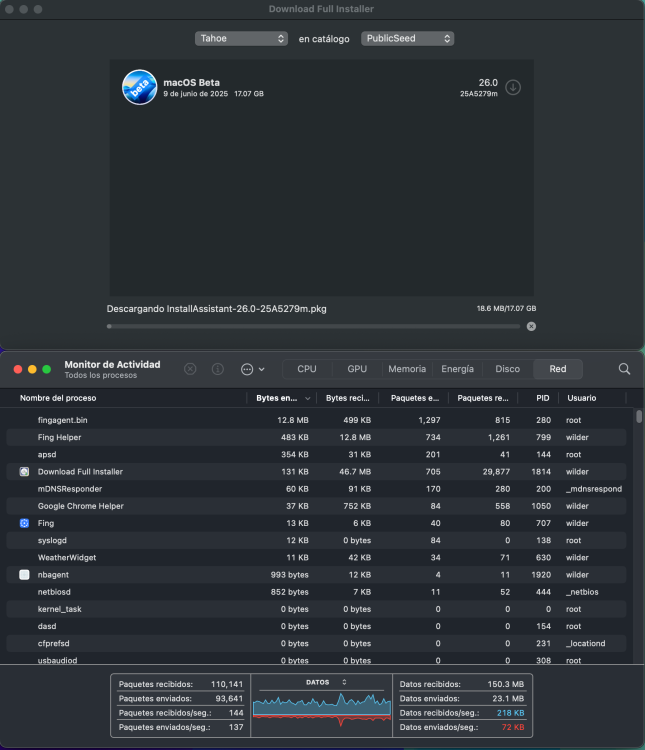Sort by the Bytes enviados column

[x=281, y=398]
